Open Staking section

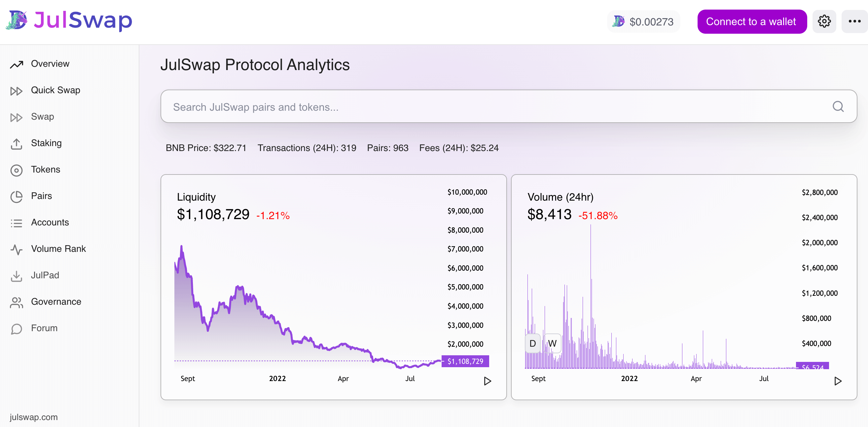[x=46, y=143]
